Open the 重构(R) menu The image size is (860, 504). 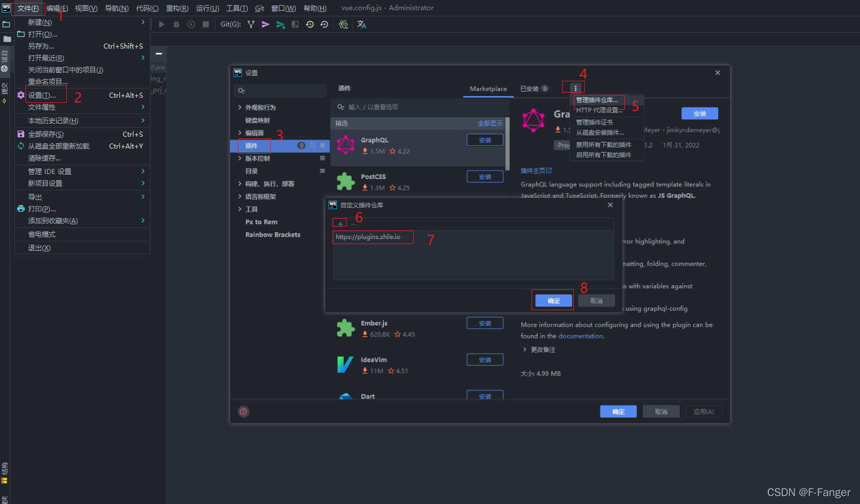point(177,8)
